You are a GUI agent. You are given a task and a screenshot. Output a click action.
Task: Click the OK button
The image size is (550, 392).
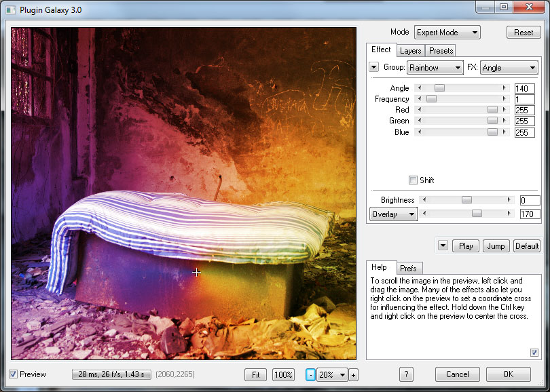(x=508, y=374)
